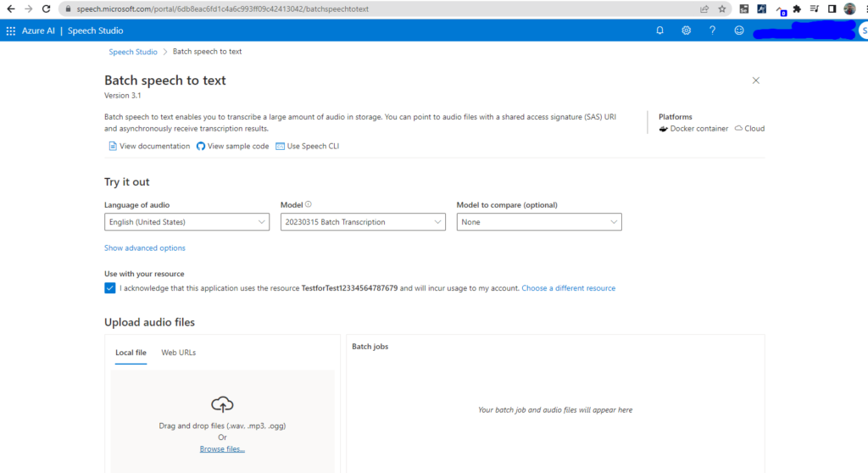Click 'Batch speech to text' breadcrumb text

pyautogui.click(x=207, y=52)
